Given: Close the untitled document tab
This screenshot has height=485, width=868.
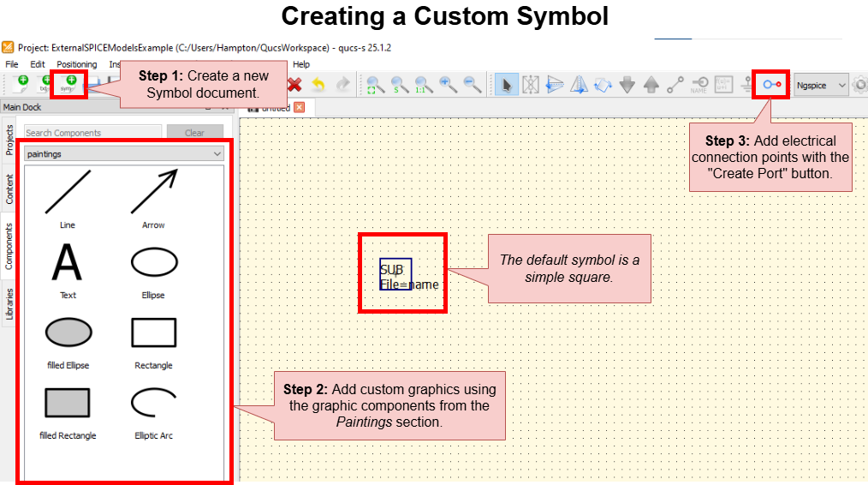Looking at the screenshot, I should [x=300, y=107].
